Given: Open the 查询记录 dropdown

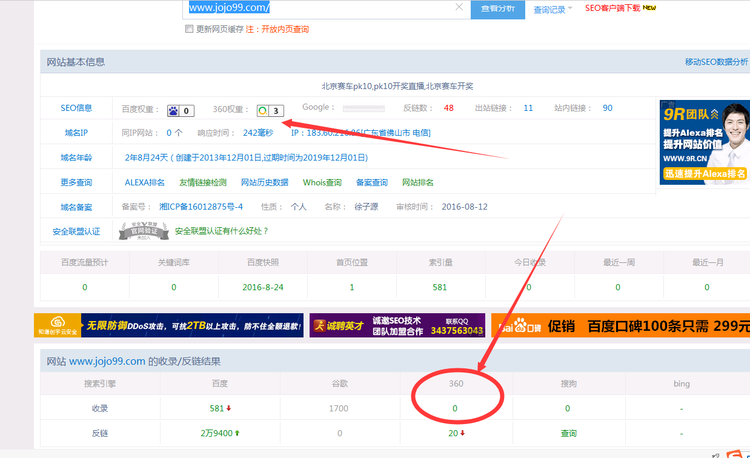Looking at the screenshot, I should (x=552, y=9).
